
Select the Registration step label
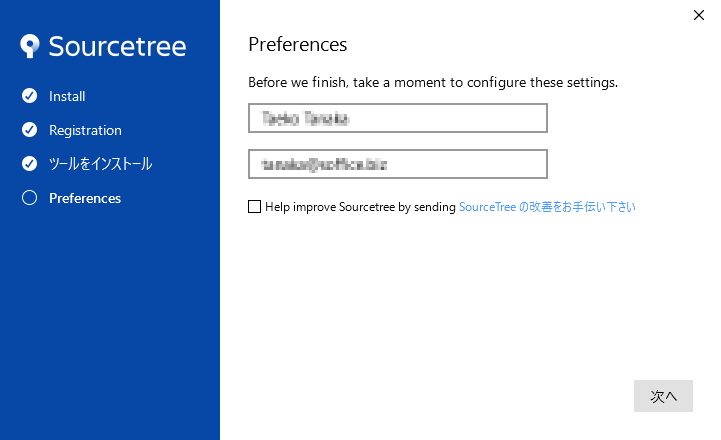click(x=85, y=130)
